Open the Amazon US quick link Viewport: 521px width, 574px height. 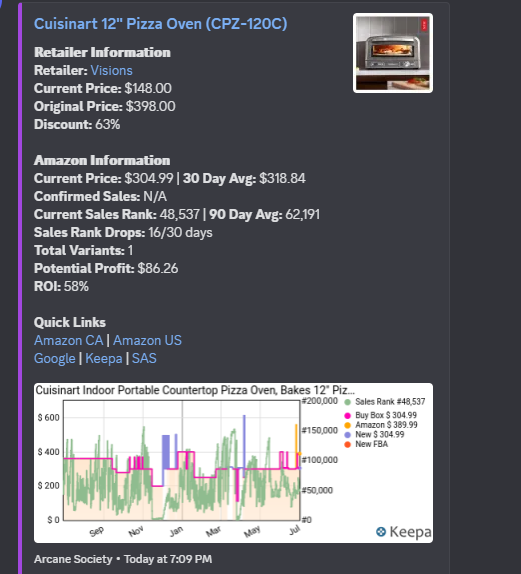pyautogui.click(x=147, y=340)
